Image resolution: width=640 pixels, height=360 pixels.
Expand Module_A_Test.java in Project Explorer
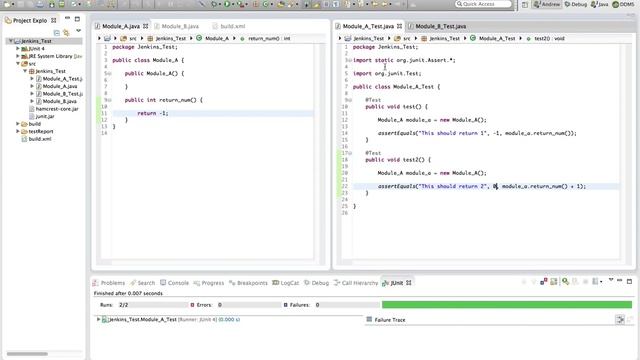(32, 78)
